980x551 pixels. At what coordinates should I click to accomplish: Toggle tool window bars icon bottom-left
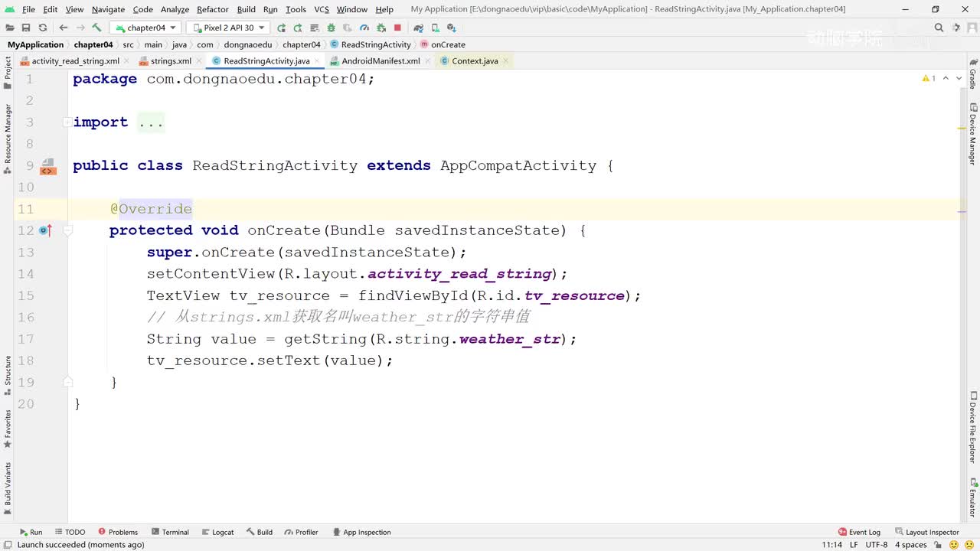point(7,545)
